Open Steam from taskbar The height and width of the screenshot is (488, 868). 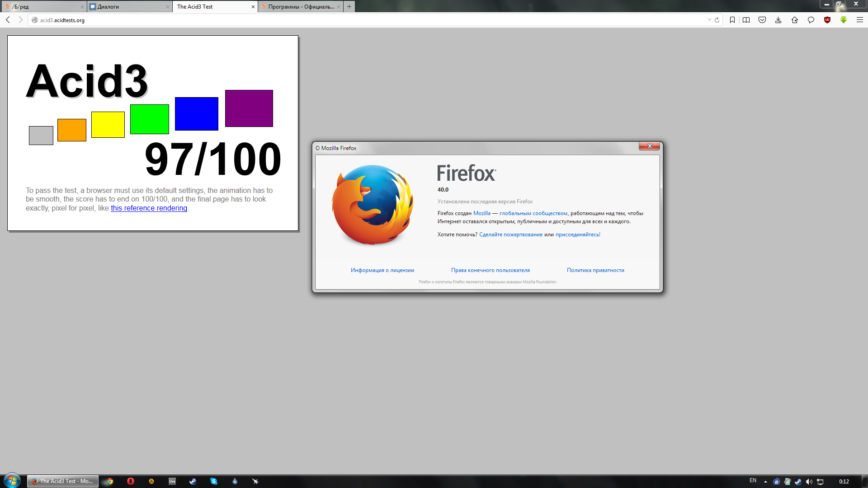point(193,481)
